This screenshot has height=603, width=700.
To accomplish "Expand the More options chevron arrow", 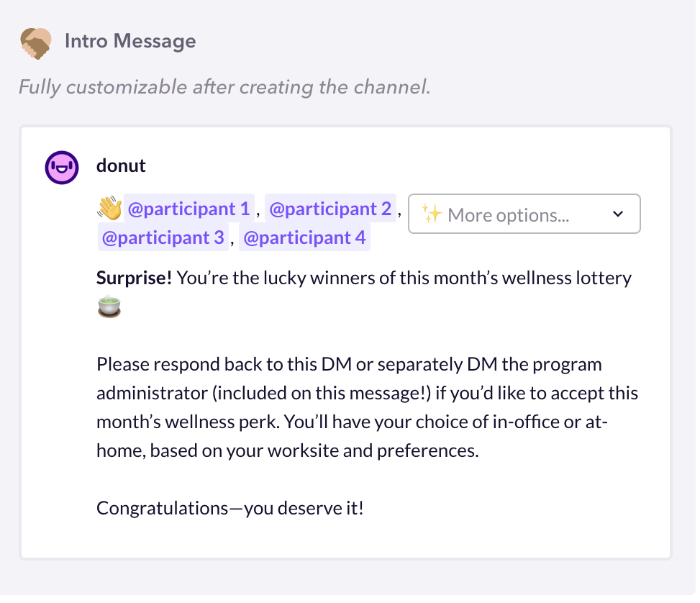I will pos(617,214).
